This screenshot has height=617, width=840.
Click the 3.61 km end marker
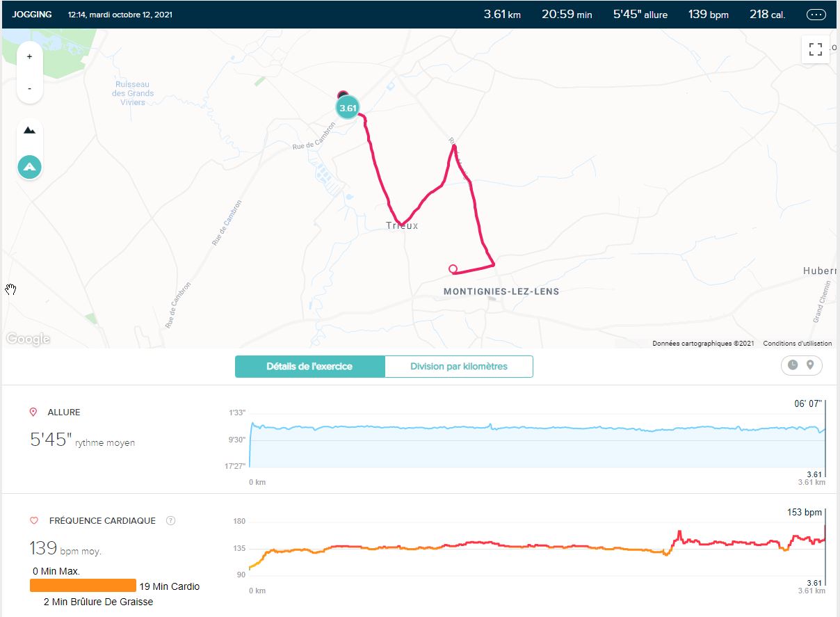[348, 108]
